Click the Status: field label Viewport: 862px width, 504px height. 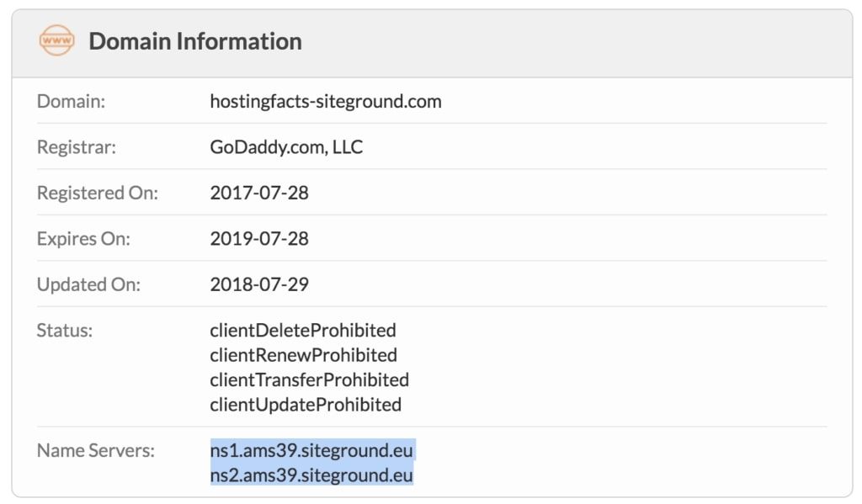coord(64,331)
